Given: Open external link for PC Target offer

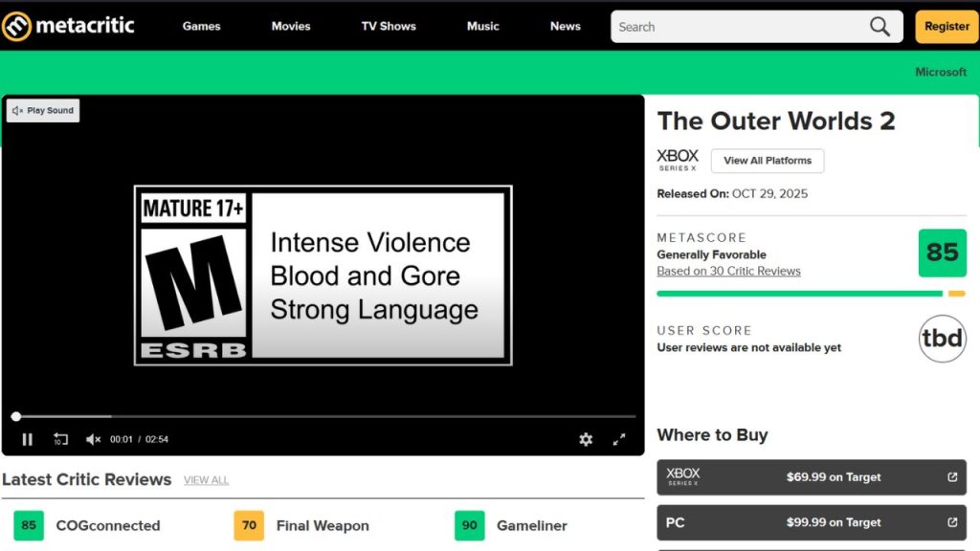Looking at the screenshot, I should pyautogui.click(x=952, y=522).
